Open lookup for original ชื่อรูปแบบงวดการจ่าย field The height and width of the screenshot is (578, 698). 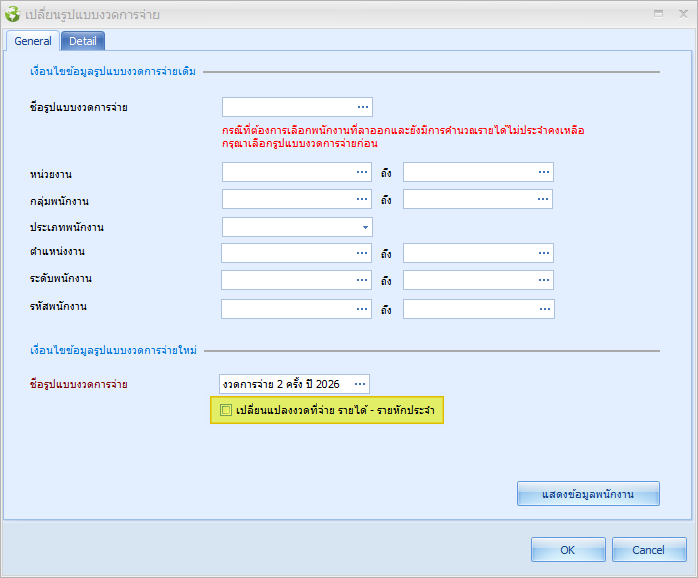click(x=362, y=107)
